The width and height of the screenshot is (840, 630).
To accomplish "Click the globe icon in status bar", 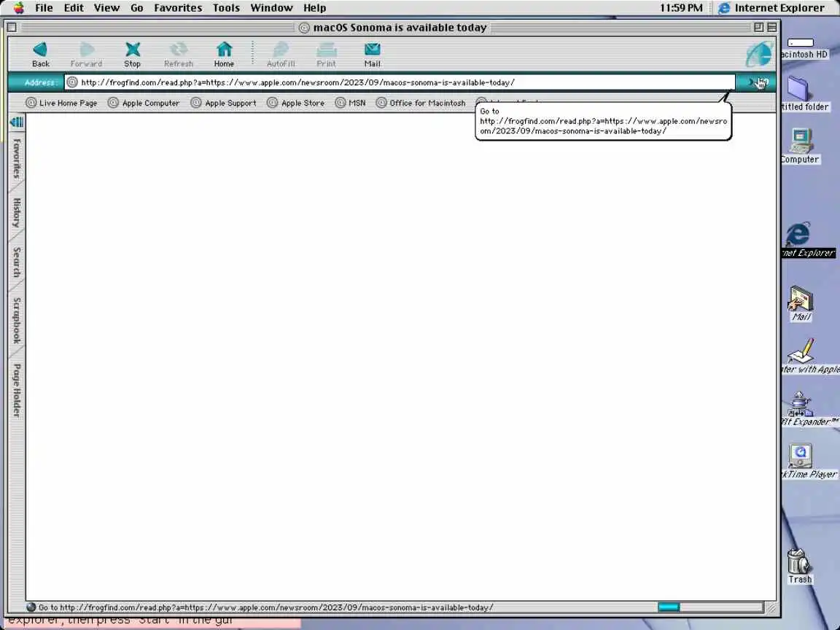I will (x=31, y=607).
